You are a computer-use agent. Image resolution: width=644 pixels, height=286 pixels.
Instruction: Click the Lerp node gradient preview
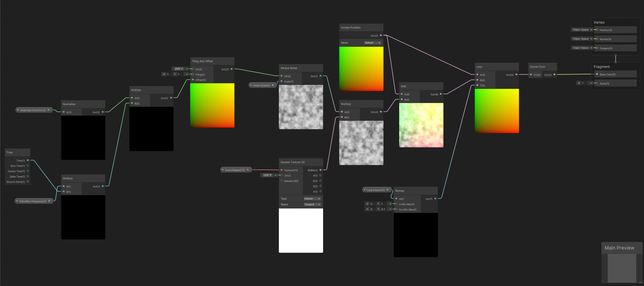497,111
